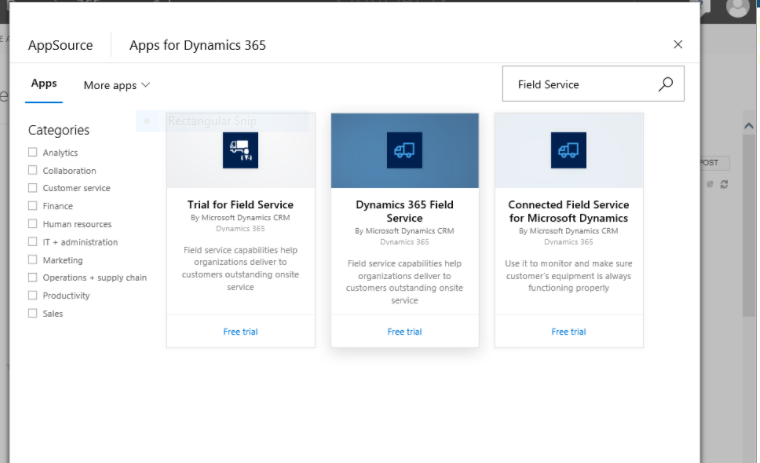Screen dimensions: 760x463
Task: Check the Sales category
Action: [32, 313]
